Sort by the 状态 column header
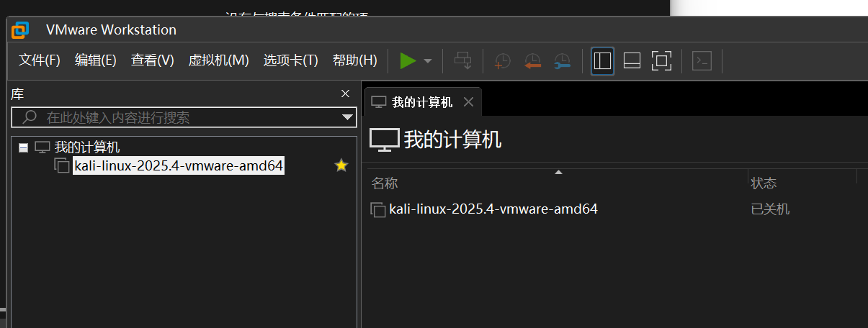Image resolution: width=868 pixels, height=328 pixels. [764, 183]
